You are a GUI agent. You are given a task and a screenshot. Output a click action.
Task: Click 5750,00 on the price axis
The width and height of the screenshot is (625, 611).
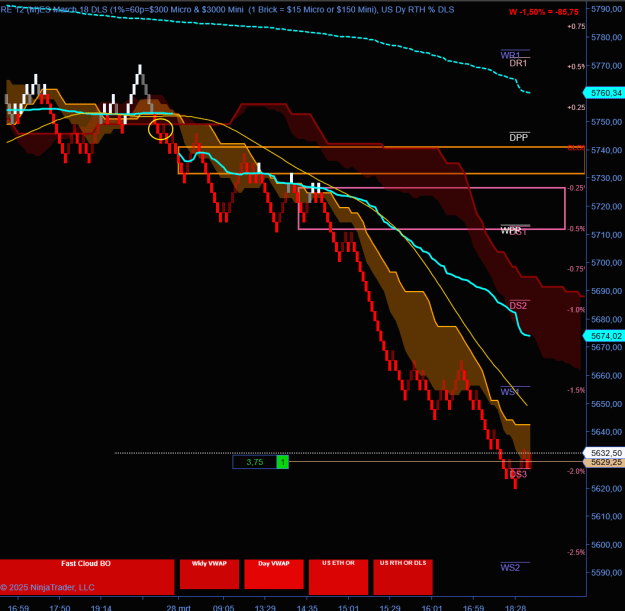[606, 122]
